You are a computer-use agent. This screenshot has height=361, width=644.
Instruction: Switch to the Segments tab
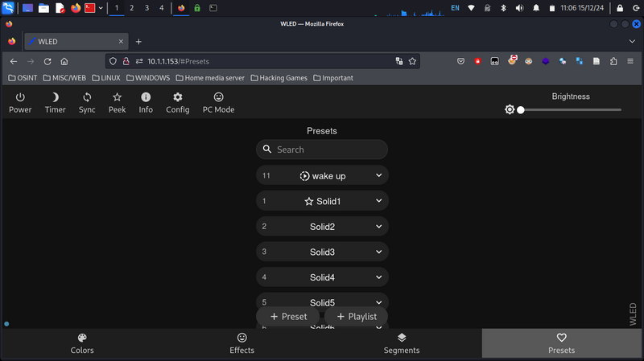coord(402,343)
